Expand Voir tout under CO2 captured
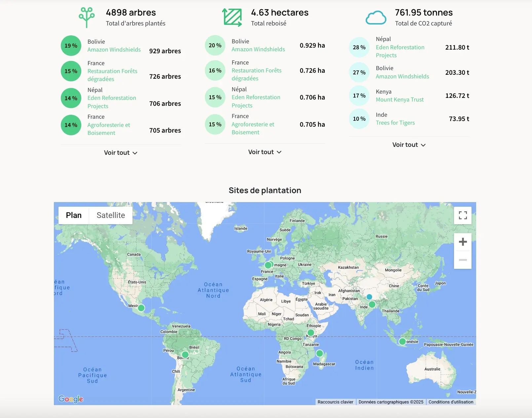The height and width of the screenshot is (418, 532). coord(409,145)
